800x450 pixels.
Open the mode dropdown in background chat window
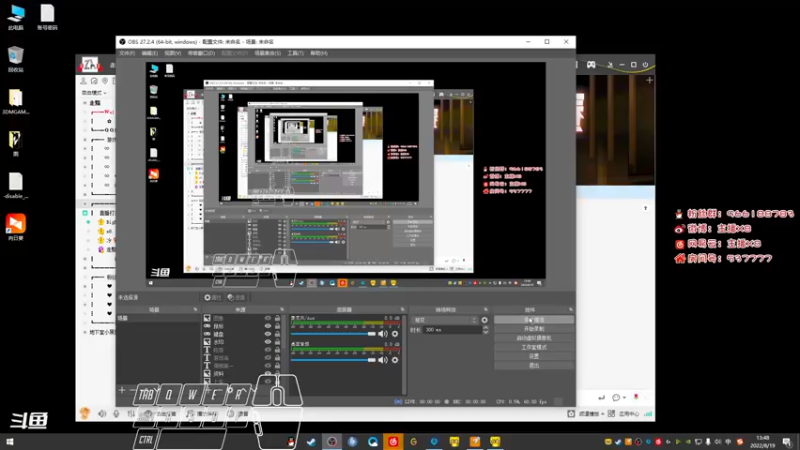tap(94, 93)
